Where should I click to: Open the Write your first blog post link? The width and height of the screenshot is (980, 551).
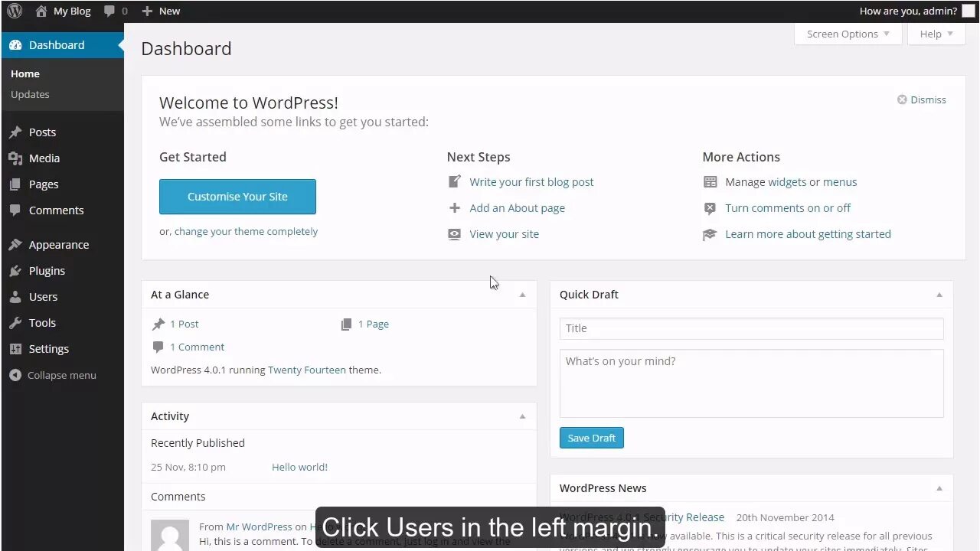coord(531,182)
